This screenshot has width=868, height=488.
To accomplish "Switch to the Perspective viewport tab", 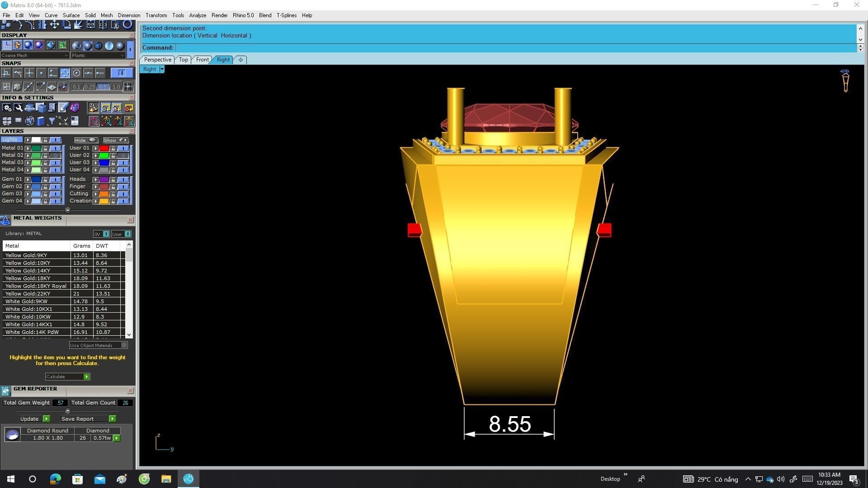I will point(157,60).
